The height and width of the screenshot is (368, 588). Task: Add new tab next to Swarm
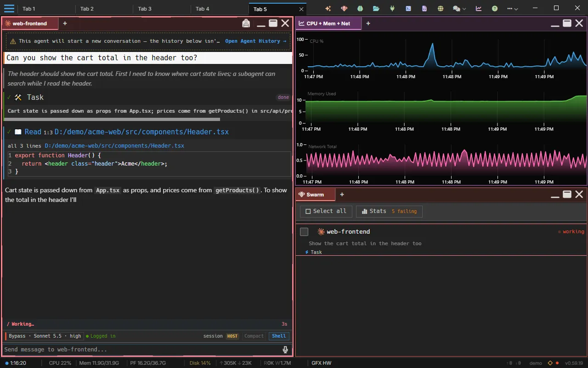click(342, 195)
